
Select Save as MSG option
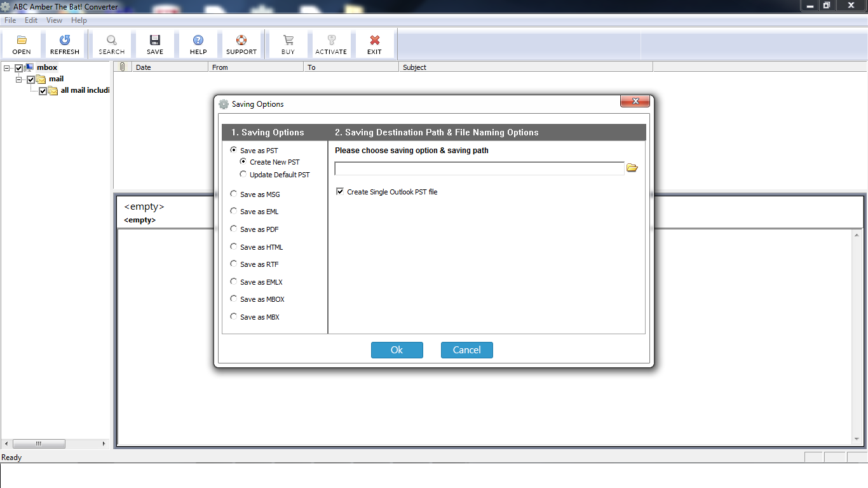pos(234,194)
